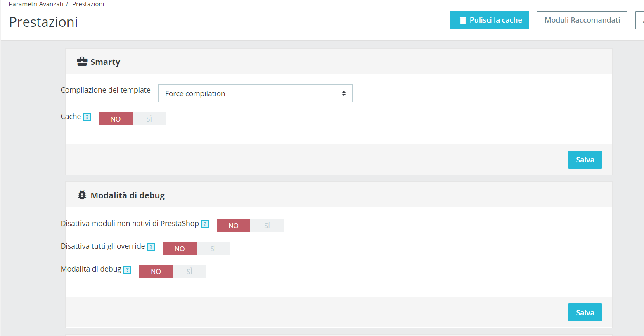Click the trash icon on Pulisci la cache
This screenshot has height=336, width=644.
tap(463, 20)
